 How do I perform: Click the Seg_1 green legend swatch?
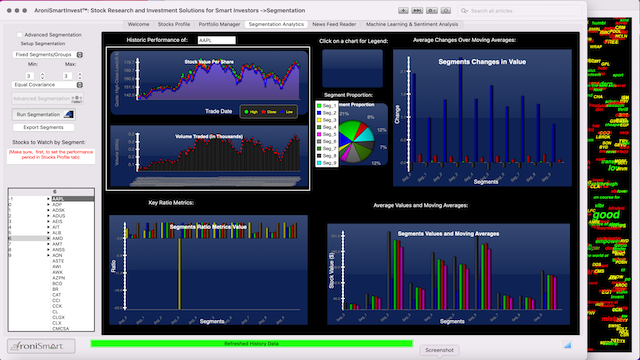pyautogui.click(x=319, y=106)
